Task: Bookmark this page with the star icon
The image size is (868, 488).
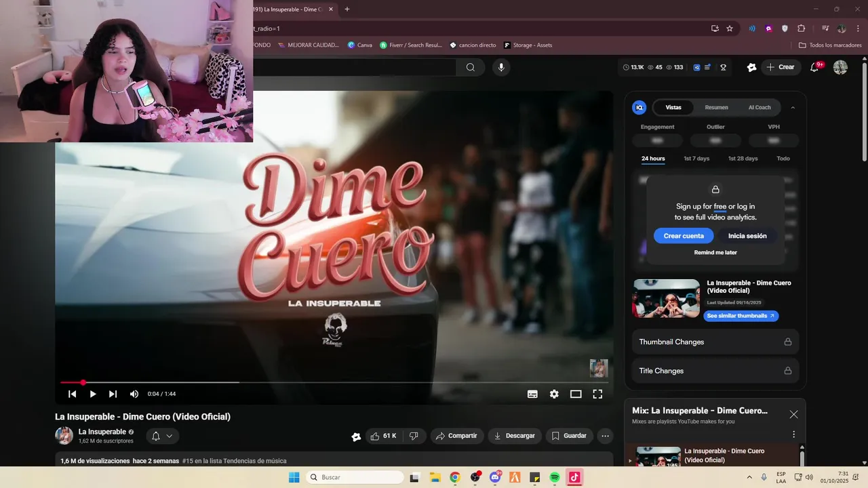Action: (730, 28)
